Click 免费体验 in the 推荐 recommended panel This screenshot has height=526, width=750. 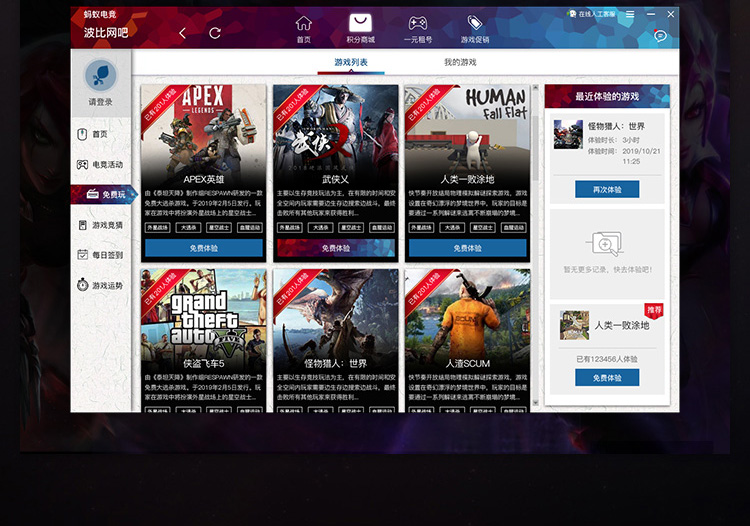click(607, 378)
